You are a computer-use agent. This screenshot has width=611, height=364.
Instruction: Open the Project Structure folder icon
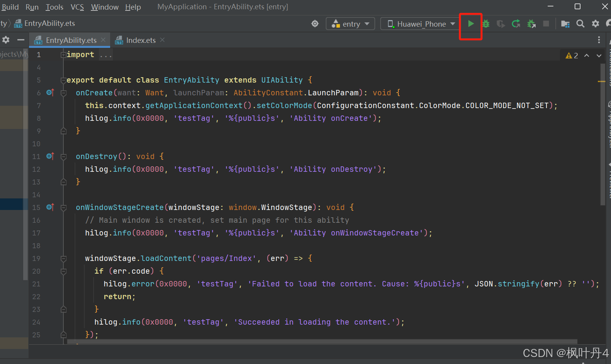point(565,24)
